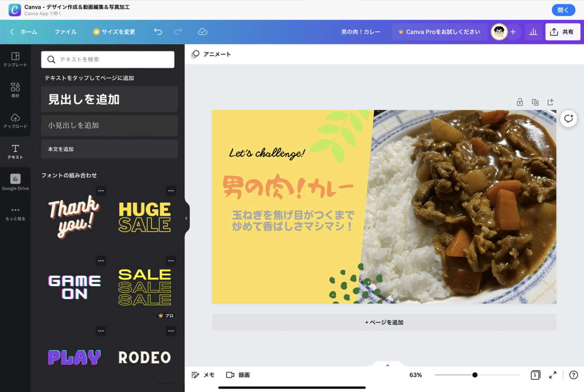Select the GAME ON font combination
The height and width of the screenshot is (392, 584).
(x=74, y=287)
